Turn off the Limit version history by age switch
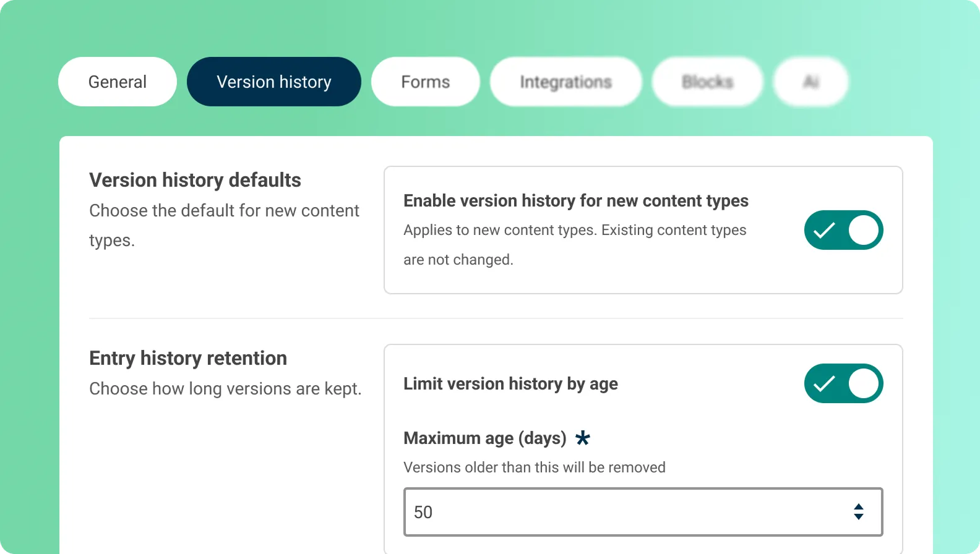This screenshot has width=980, height=554. point(844,383)
